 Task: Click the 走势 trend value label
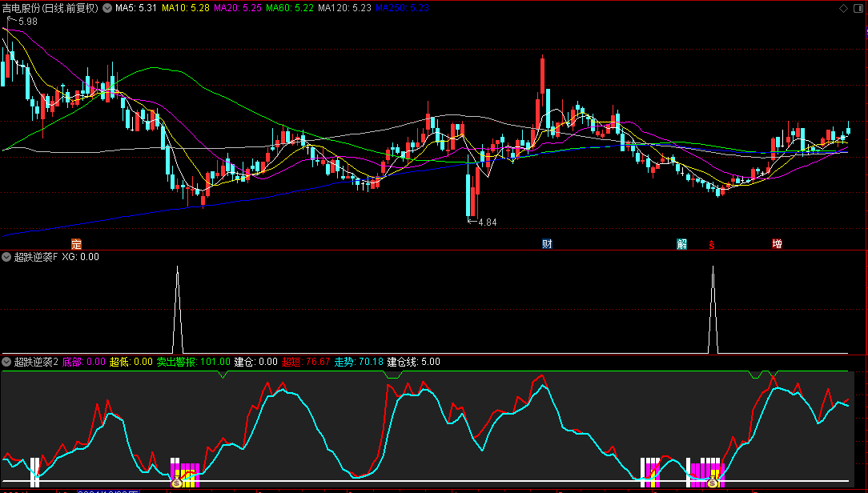tap(359, 362)
